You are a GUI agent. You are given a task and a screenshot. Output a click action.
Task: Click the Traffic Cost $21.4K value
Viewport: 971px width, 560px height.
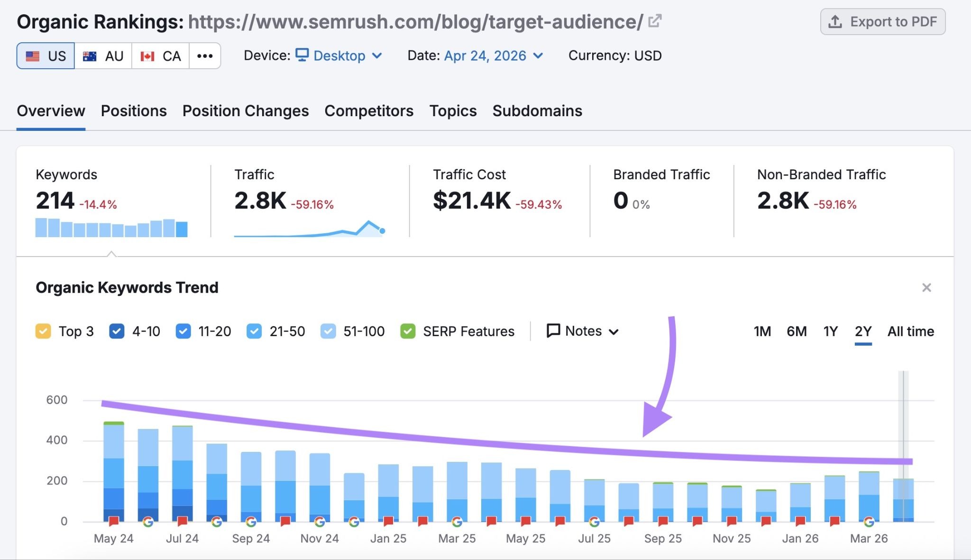(472, 201)
